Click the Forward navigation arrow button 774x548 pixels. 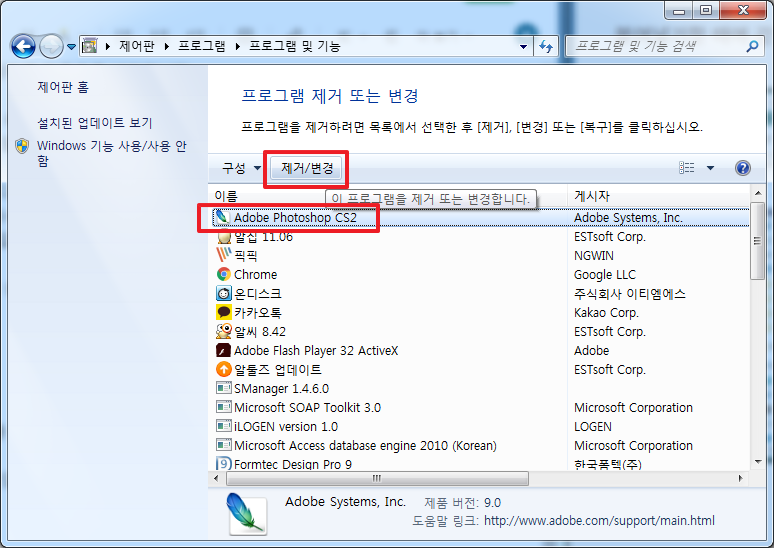click(51, 46)
